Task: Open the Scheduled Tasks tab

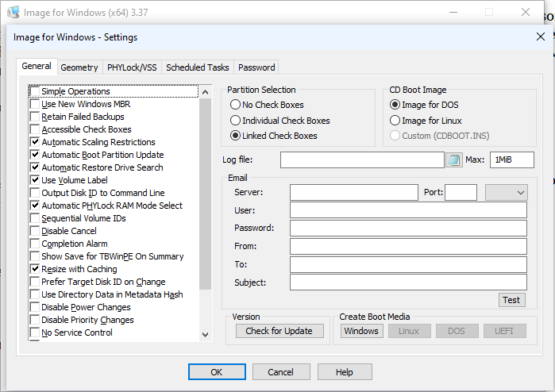Action: click(x=198, y=67)
